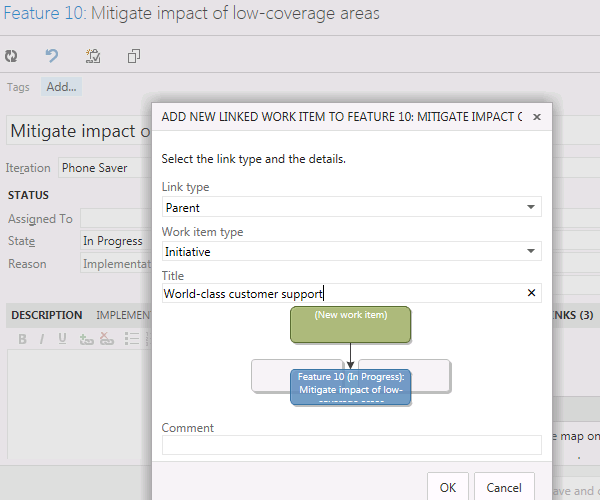Image resolution: width=600 pixels, height=500 pixels.
Task: Click the green New work item box
Action: [x=351, y=324]
